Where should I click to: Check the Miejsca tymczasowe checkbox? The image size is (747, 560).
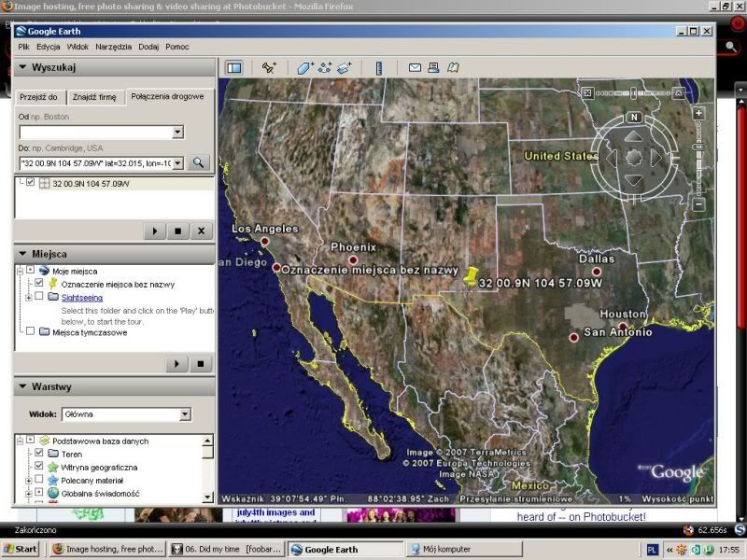31,331
